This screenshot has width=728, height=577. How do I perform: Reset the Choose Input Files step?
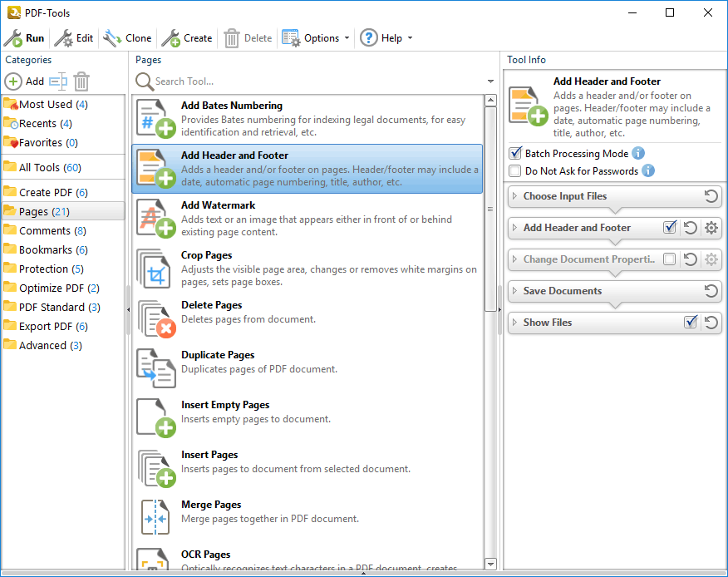[x=711, y=196]
